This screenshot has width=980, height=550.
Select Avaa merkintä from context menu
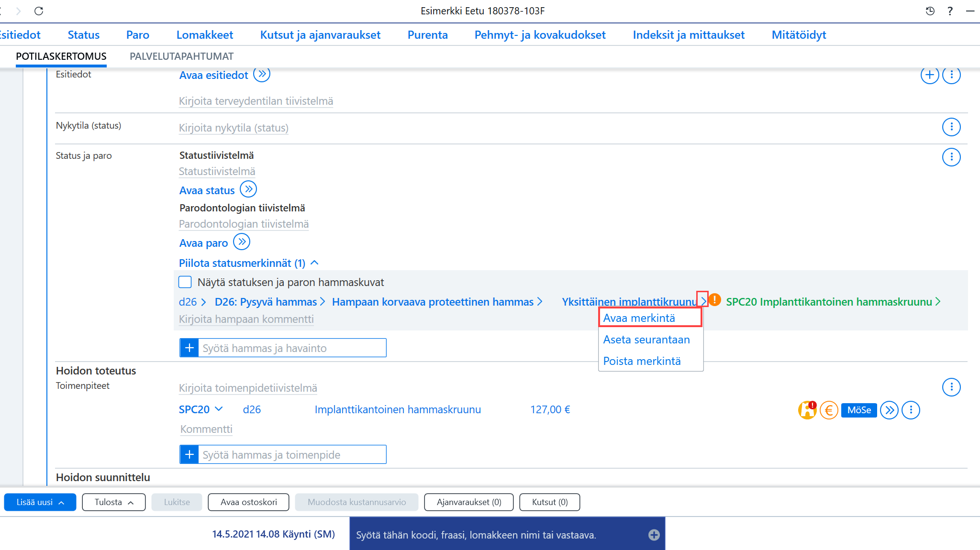(x=650, y=318)
